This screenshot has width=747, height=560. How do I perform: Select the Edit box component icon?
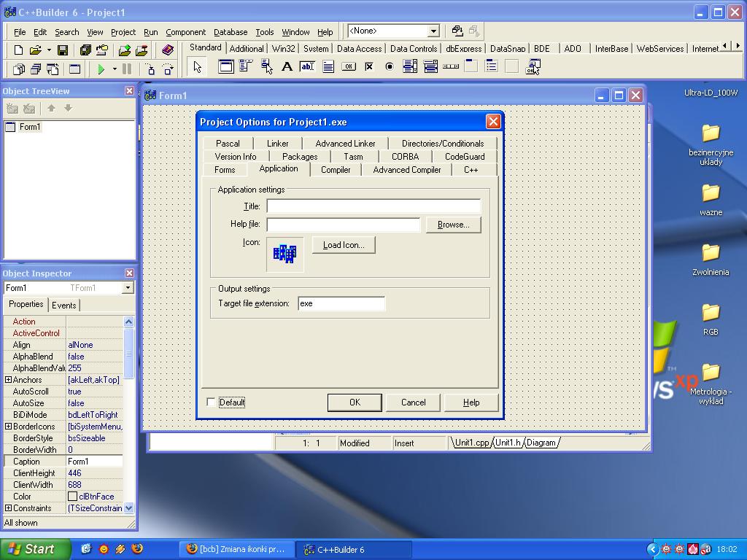307,66
